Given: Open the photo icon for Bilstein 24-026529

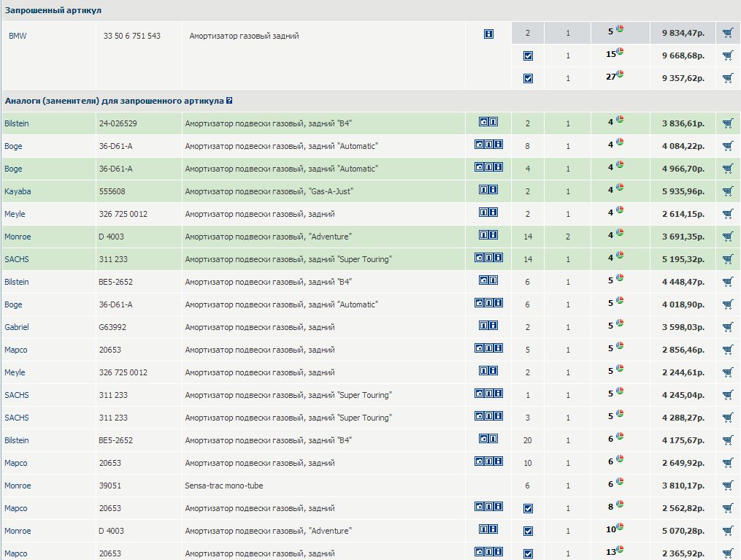Looking at the screenshot, I should [x=483, y=122].
